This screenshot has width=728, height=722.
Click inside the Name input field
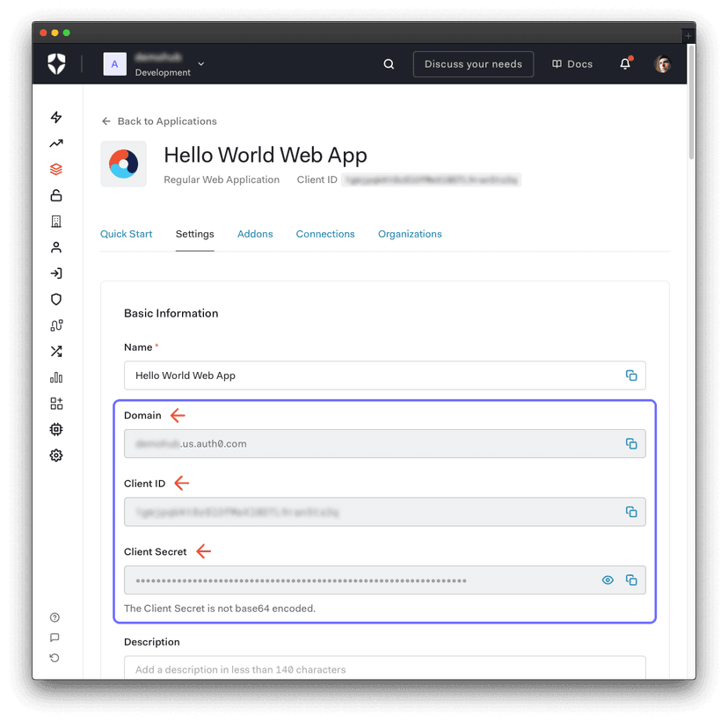pos(352,376)
